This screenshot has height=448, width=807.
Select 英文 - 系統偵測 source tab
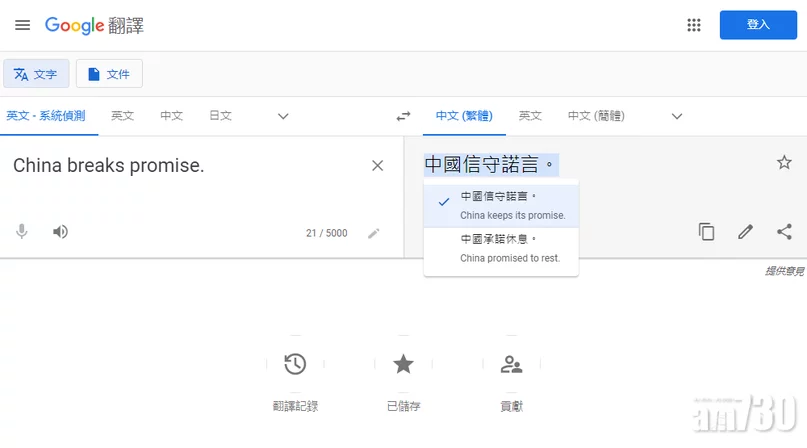pyautogui.click(x=46, y=116)
